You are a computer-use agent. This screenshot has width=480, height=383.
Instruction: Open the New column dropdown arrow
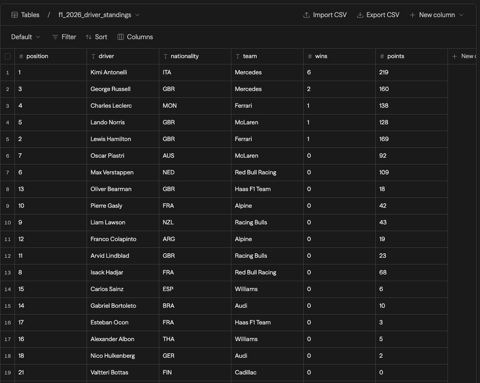461,15
